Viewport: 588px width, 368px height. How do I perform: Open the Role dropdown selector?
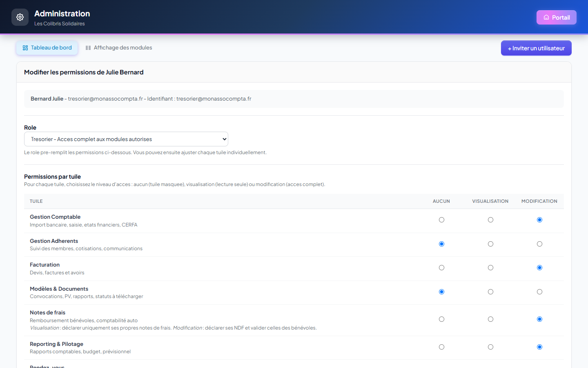(126, 139)
